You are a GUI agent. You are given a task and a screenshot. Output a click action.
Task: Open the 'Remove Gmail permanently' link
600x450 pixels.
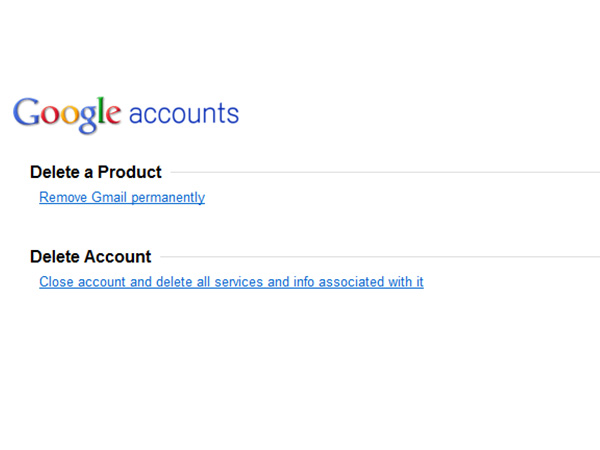[122, 197]
